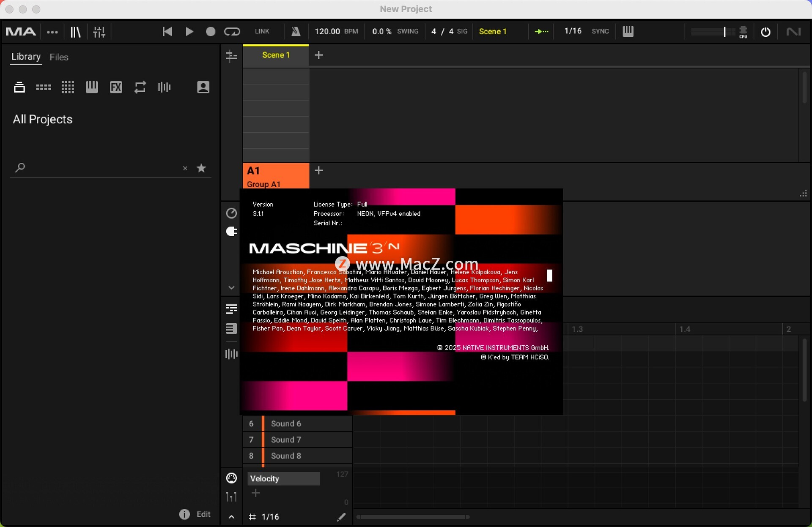Select the FX effects browser icon
Viewport: 812px width, 527px height.
tap(116, 87)
